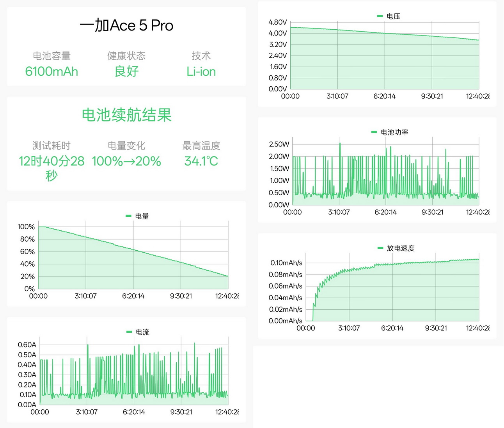Toggle the 电量 chart legend marker

(128, 216)
